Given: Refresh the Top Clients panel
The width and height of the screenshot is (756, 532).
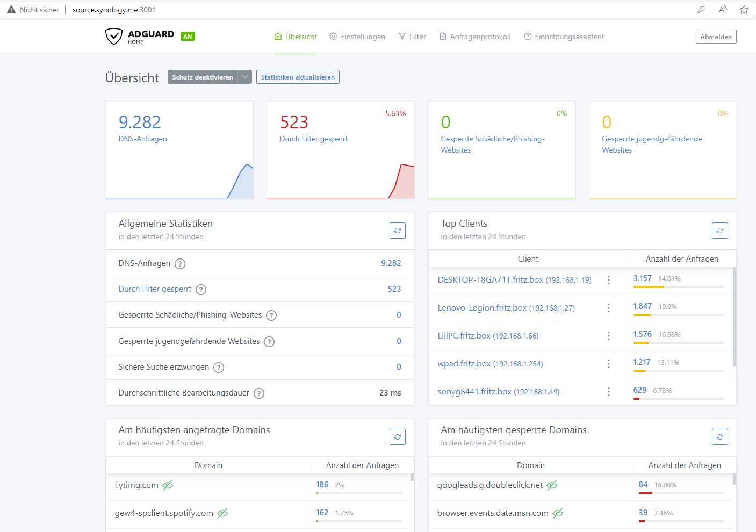Looking at the screenshot, I should tap(719, 231).
